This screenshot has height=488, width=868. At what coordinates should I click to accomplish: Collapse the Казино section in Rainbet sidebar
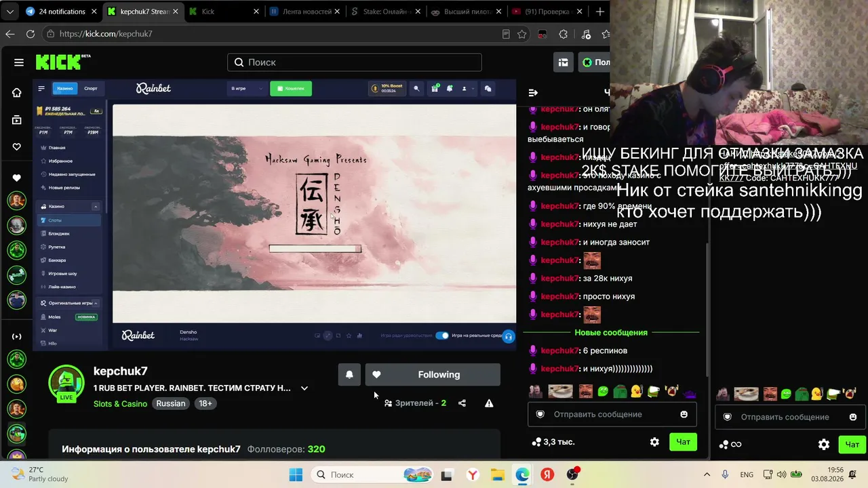[x=96, y=207]
